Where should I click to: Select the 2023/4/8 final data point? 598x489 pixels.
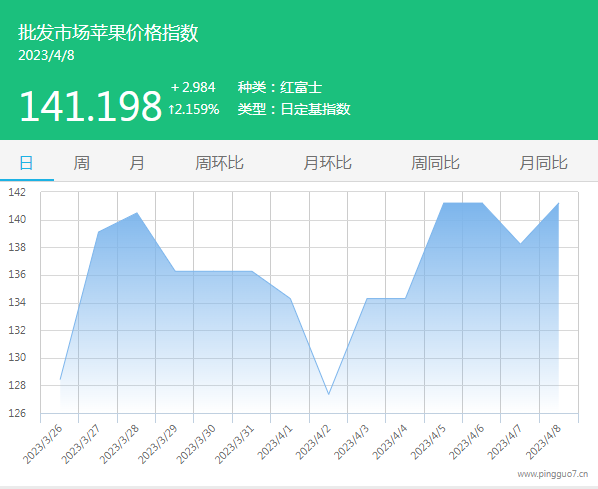(x=559, y=203)
